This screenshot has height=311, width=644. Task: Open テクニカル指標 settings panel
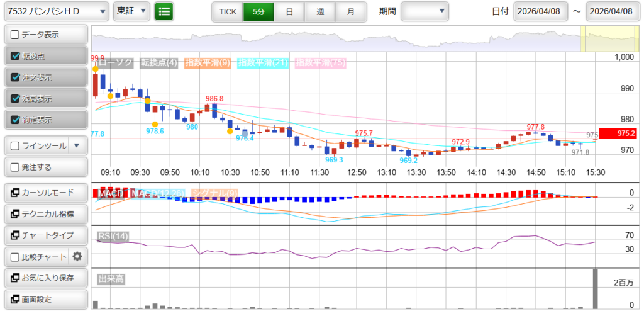tap(45, 214)
